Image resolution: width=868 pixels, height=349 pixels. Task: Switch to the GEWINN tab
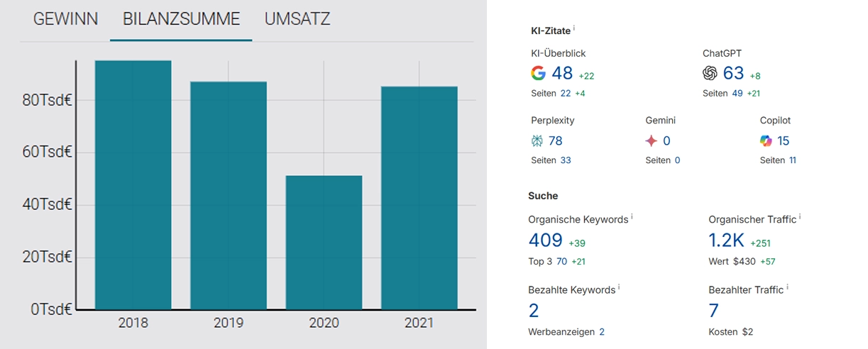pyautogui.click(x=65, y=19)
